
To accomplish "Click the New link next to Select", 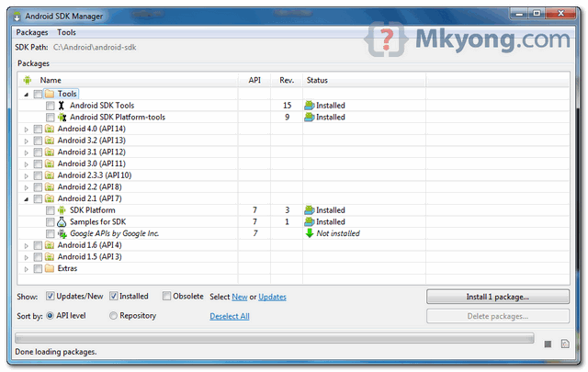I will coord(239,297).
